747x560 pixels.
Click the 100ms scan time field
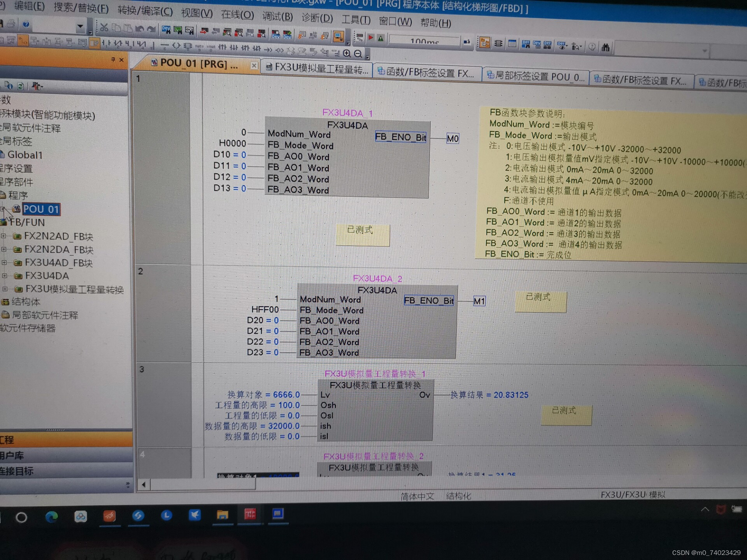424,41
